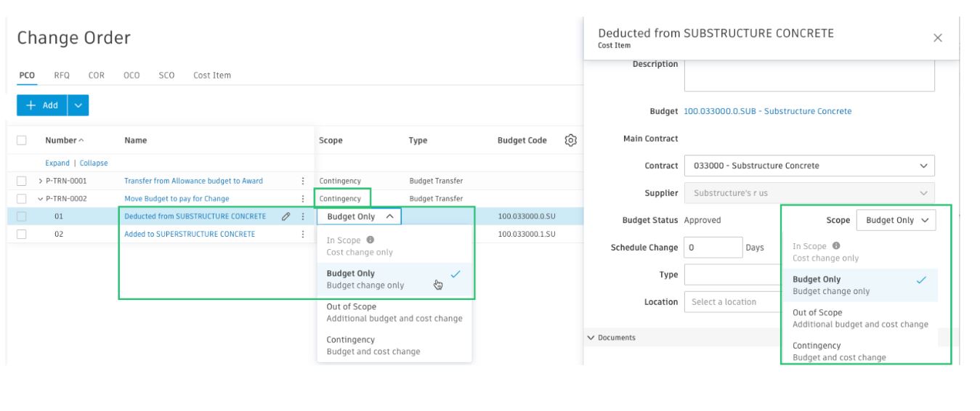Image resolution: width=980 pixels, height=411 pixels.
Task: Open the table column settings gear
Action: click(571, 140)
